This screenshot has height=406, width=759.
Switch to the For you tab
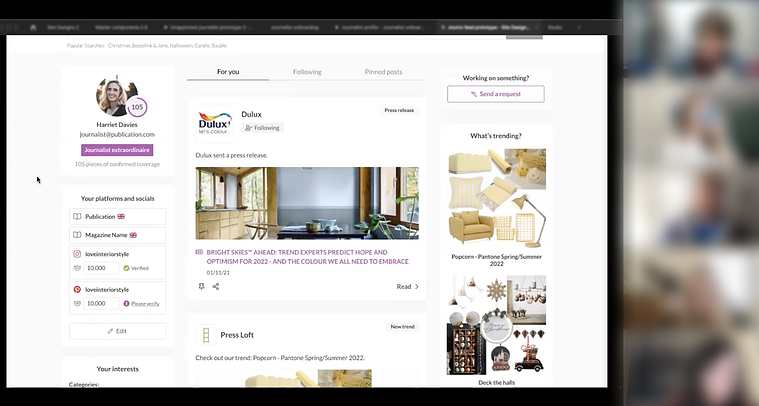pyautogui.click(x=228, y=72)
